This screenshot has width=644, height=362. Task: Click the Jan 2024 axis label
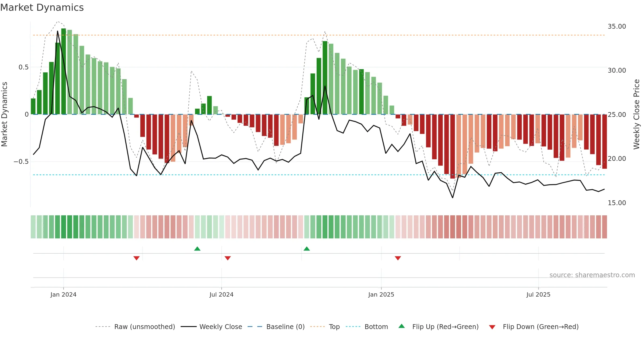coord(63,294)
